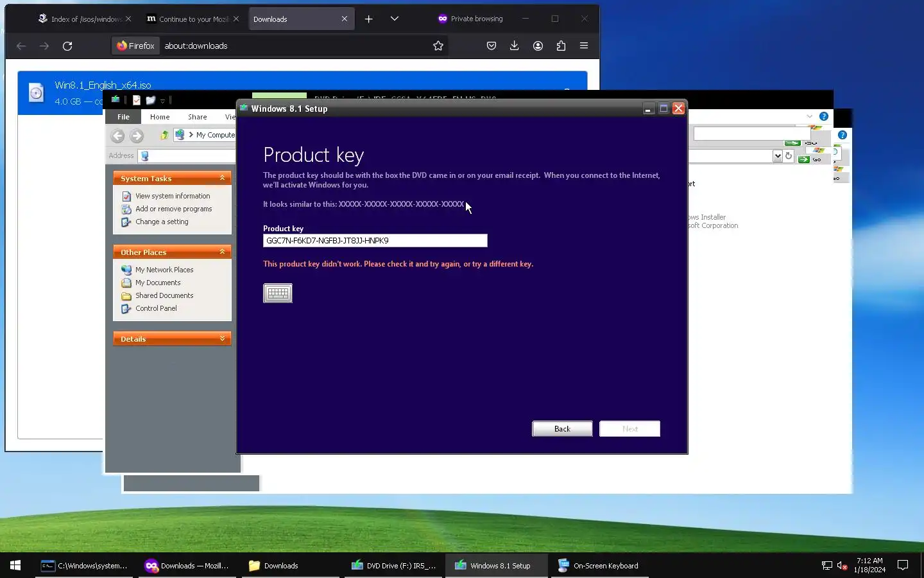Click the refresh icon in Explorer address bar
924x578 pixels.
(789, 156)
